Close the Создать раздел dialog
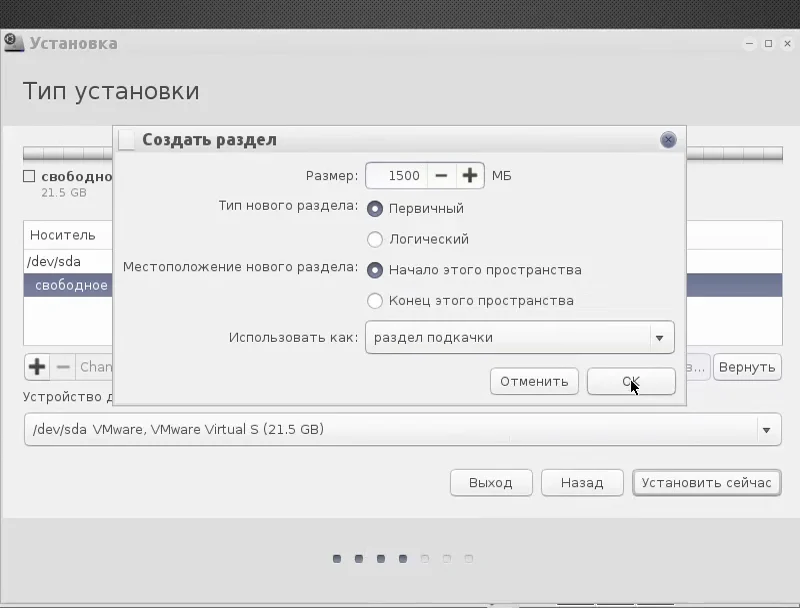 (668, 140)
